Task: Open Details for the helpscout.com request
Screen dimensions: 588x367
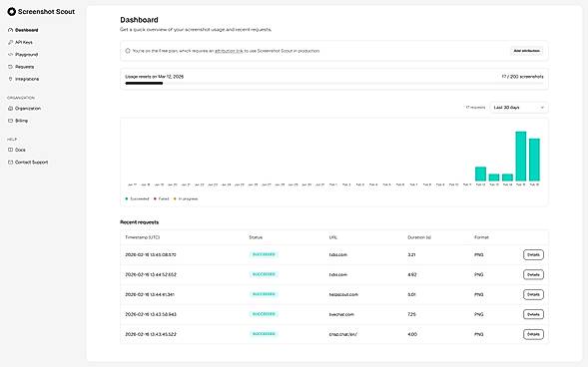Action: point(533,294)
